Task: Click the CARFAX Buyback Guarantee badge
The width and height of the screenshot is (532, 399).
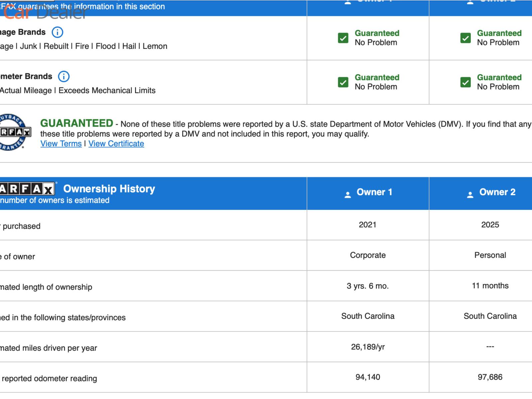Action: [15, 132]
